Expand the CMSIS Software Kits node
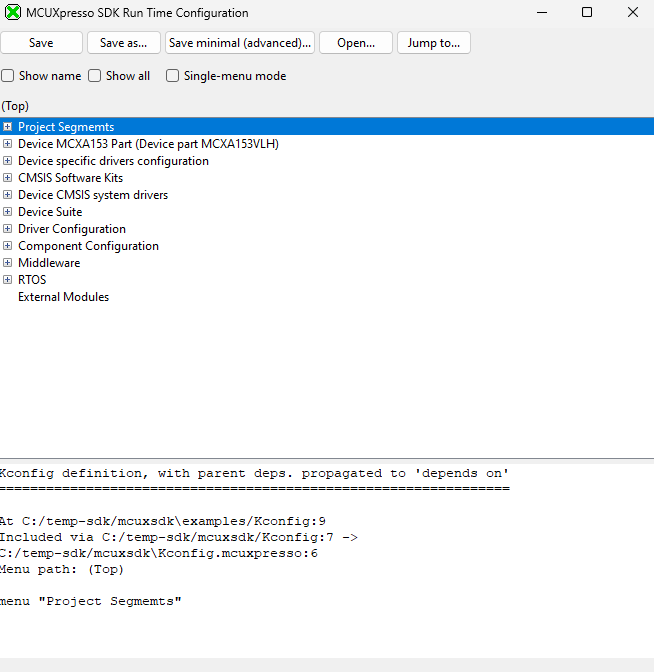This screenshot has width=654, height=672. pyautogui.click(x=7, y=177)
